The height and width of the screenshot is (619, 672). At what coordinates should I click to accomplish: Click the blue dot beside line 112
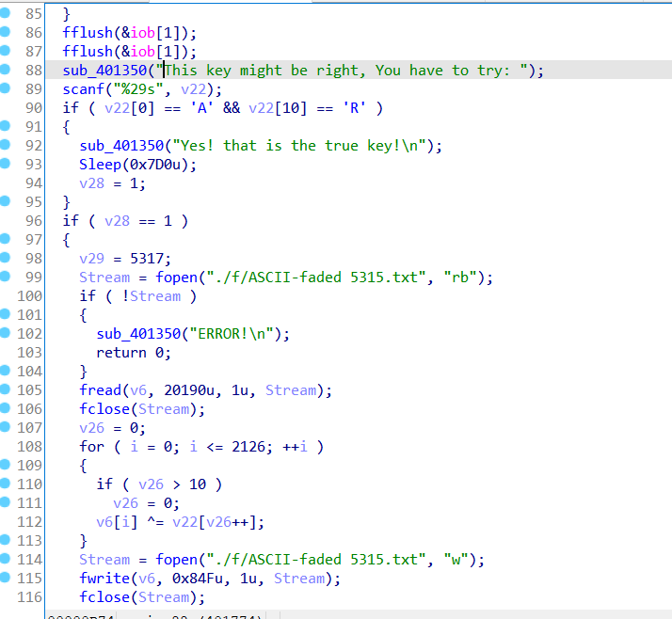tap(7, 521)
